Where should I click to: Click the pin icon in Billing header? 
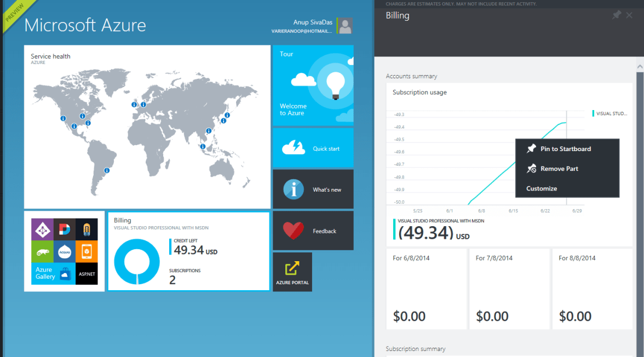[x=616, y=15]
